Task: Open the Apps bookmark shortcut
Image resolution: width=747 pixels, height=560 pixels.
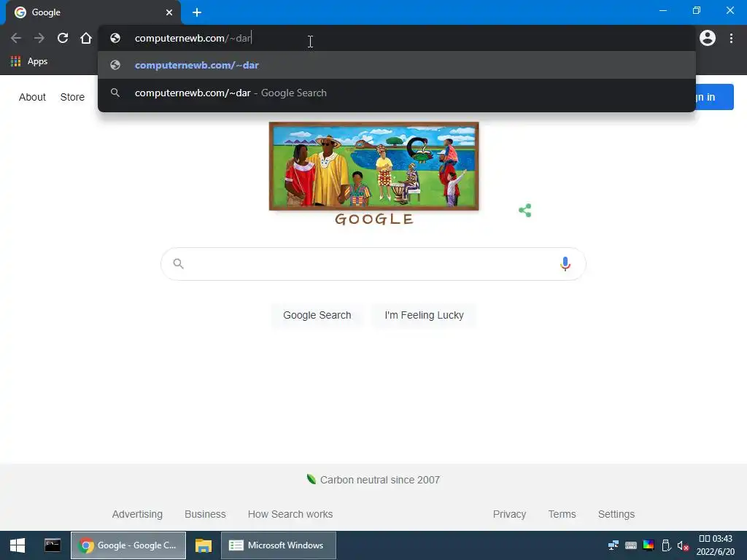Action: [x=29, y=61]
